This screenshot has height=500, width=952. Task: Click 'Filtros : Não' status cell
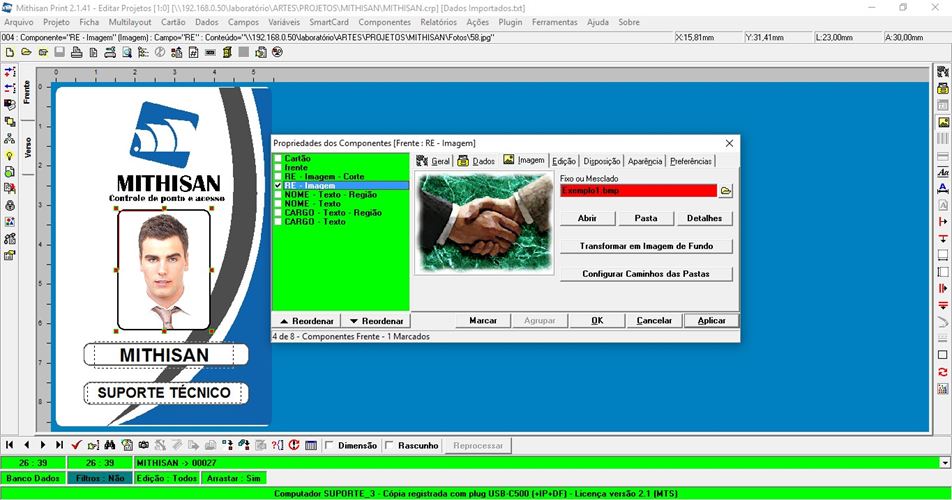(100, 478)
